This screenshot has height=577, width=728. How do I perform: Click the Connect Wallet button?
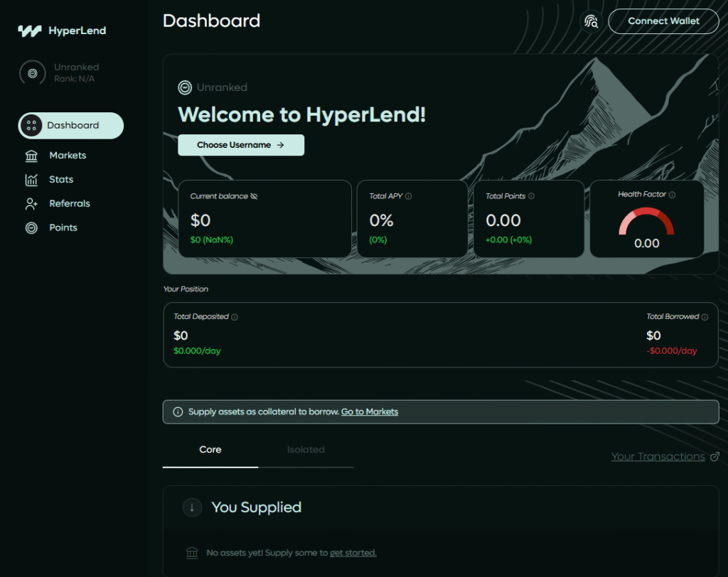[663, 21]
